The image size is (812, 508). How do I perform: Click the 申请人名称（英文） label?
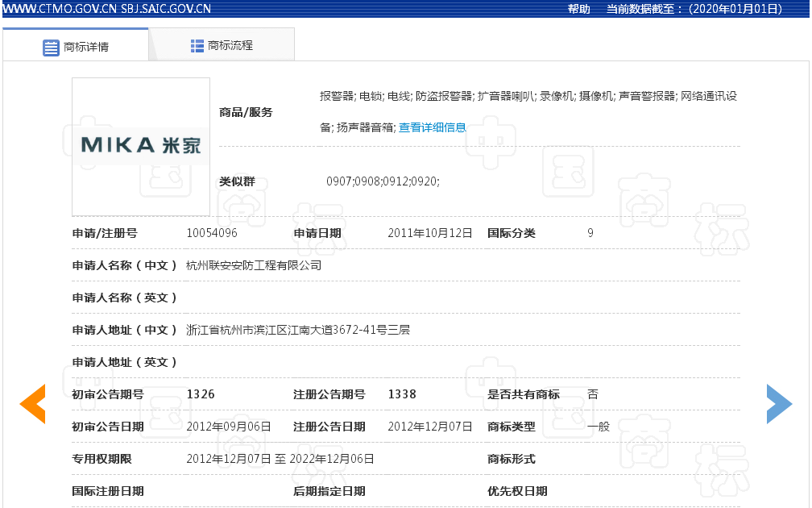click(125, 298)
